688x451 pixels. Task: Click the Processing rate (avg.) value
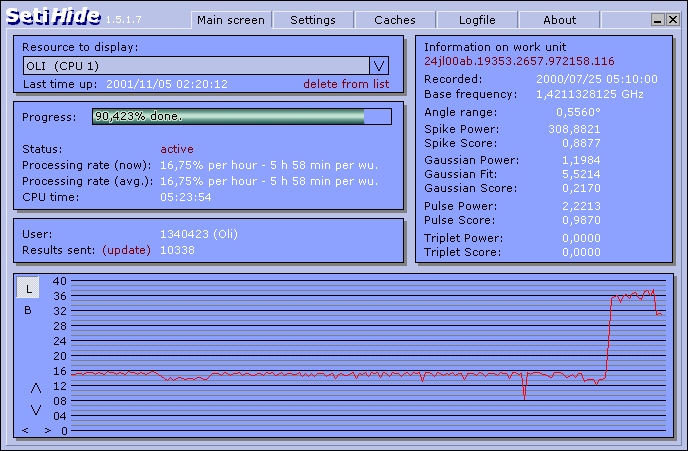click(269, 181)
